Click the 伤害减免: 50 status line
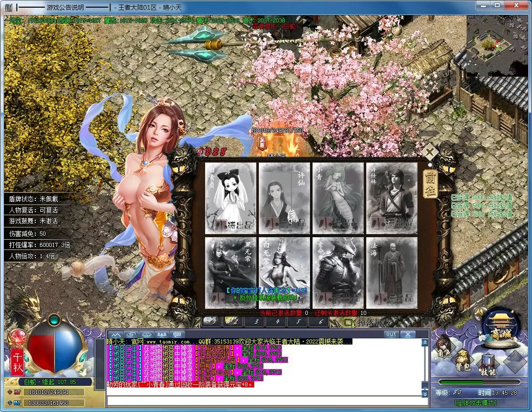 click(28, 234)
